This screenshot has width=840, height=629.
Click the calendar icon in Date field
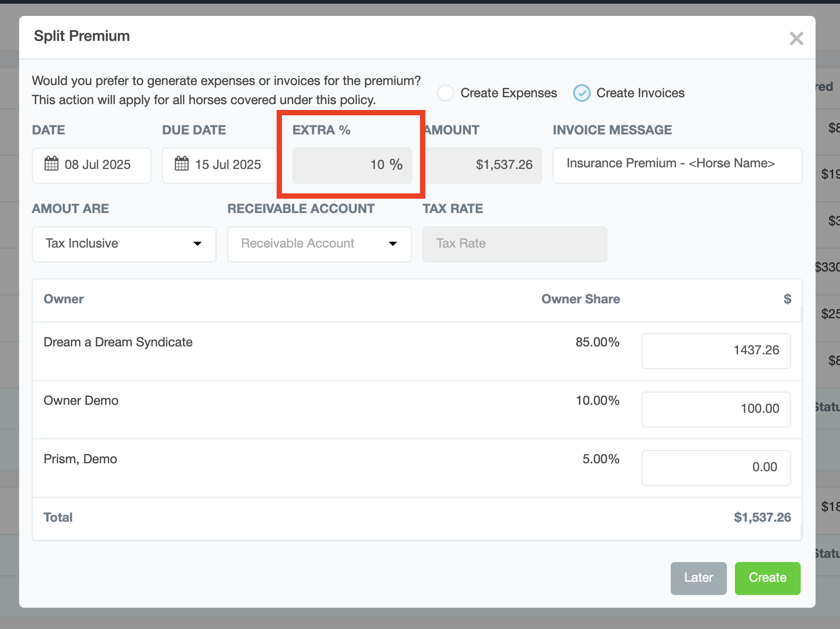[x=52, y=164]
